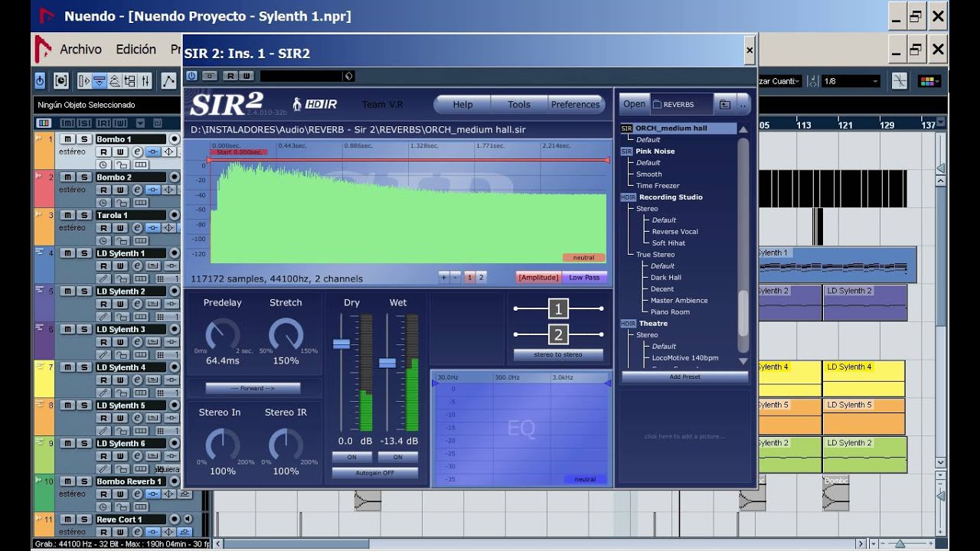Toggle SIR2 plugin power/bypass icon
Screen dimensions: 980x551
tap(191, 76)
